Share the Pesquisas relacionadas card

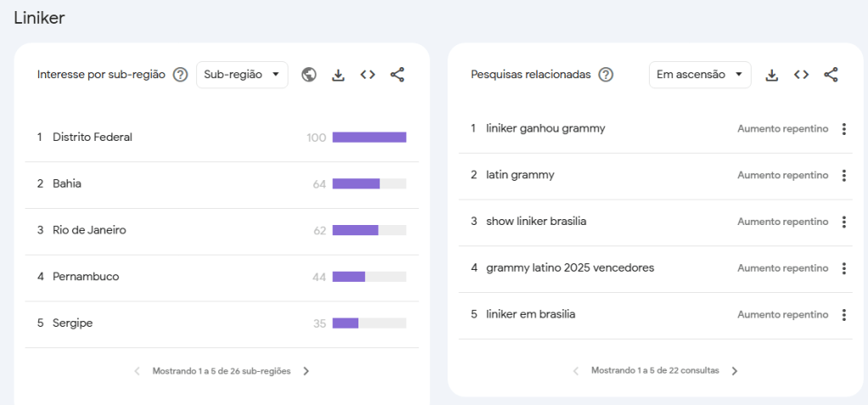pyautogui.click(x=831, y=75)
